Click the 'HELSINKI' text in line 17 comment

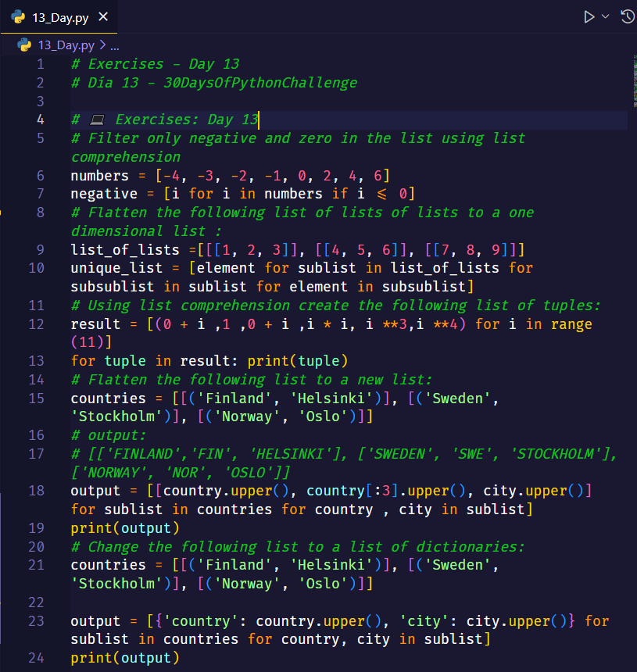[290, 454]
